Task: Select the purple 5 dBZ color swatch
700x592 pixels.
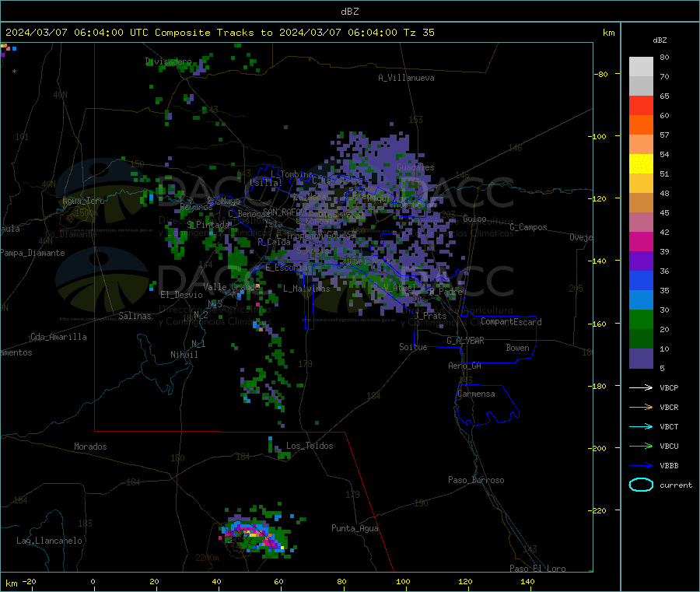Action: click(641, 359)
